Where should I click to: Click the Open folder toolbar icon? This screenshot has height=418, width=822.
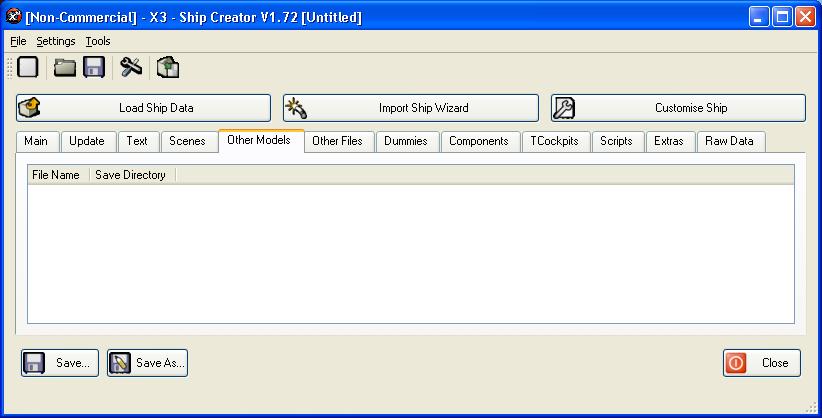coord(64,68)
